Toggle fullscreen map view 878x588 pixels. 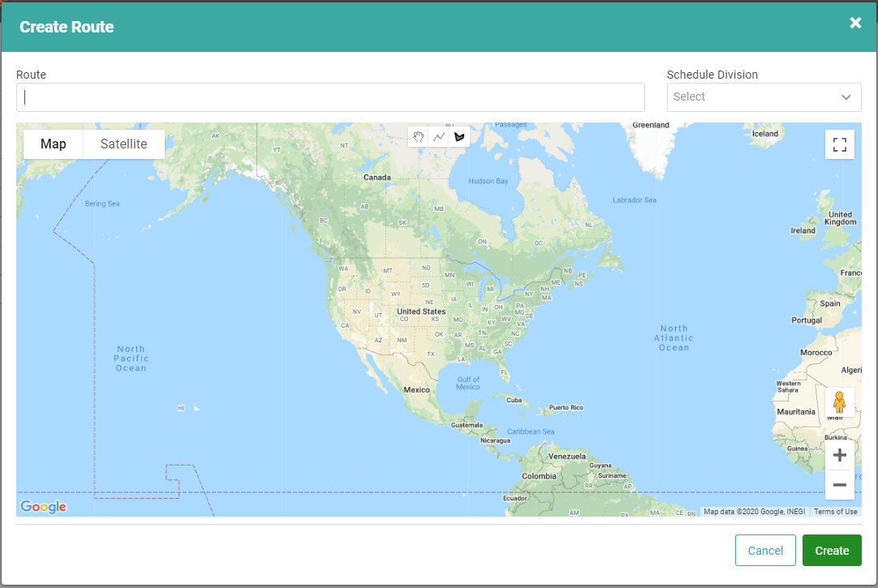[x=839, y=145]
